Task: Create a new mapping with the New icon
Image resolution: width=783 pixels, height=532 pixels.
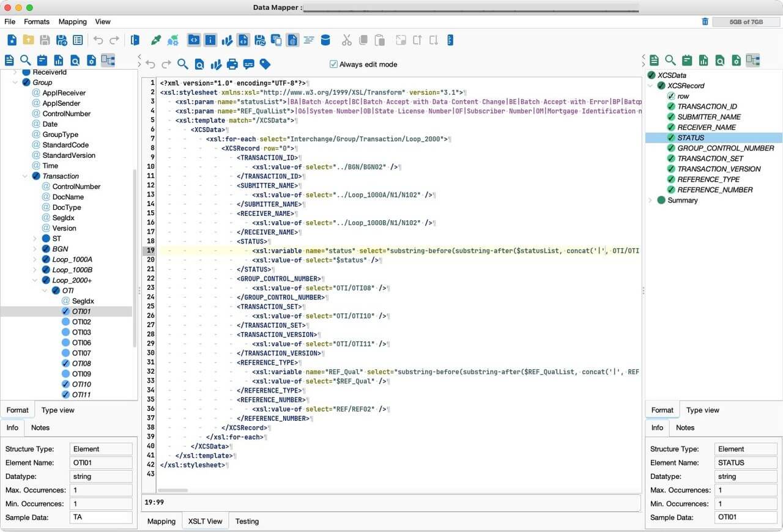Action: tap(12, 40)
